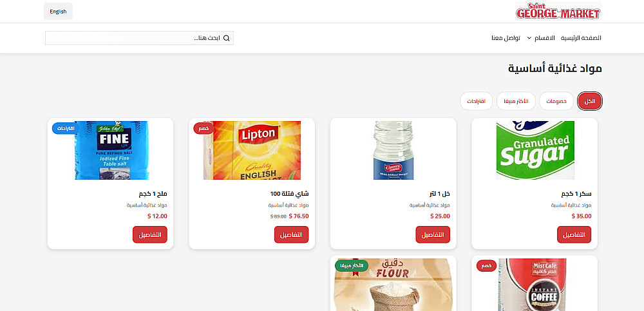Go to الصفحه الرئيسية menu item
Screen dimensions: 644x311
click(x=581, y=38)
